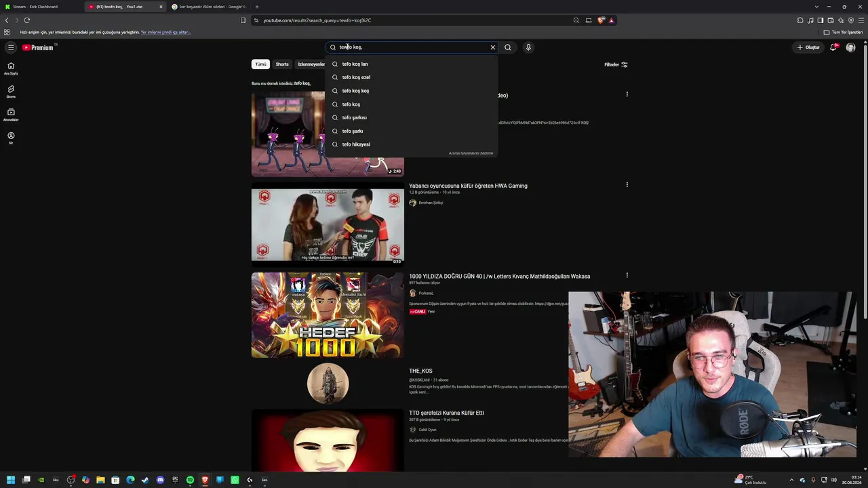The image size is (868, 488).
Task: Open more options for 1000 YILDIZA video
Action: (x=627, y=275)
